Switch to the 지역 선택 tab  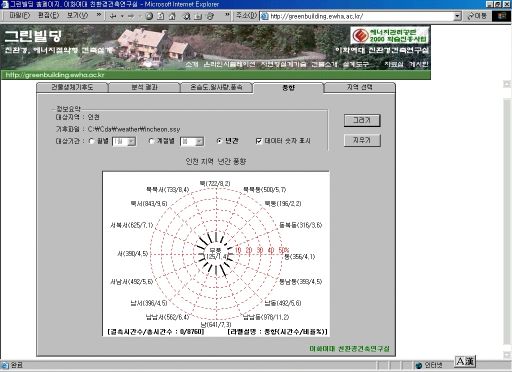[x=359, y=87]
